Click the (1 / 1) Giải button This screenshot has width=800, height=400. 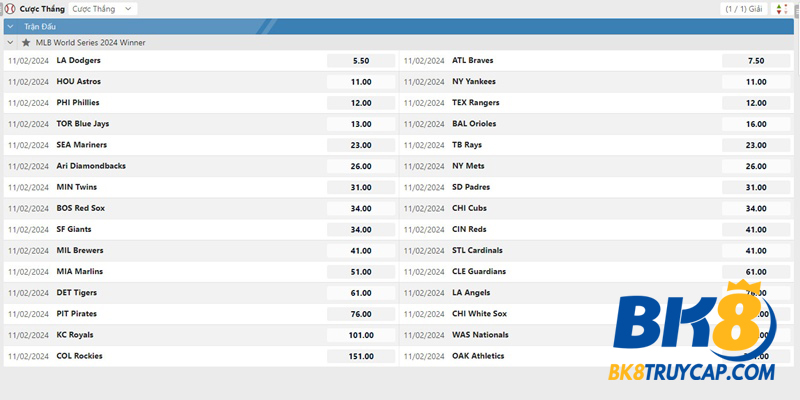pos(743,9)
